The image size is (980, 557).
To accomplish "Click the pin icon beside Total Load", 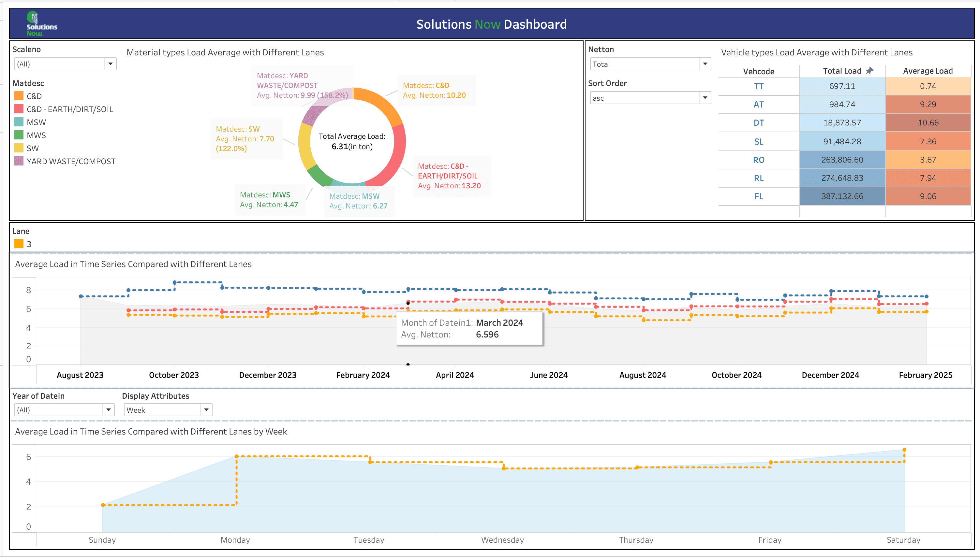I will (x=869, y=71).
